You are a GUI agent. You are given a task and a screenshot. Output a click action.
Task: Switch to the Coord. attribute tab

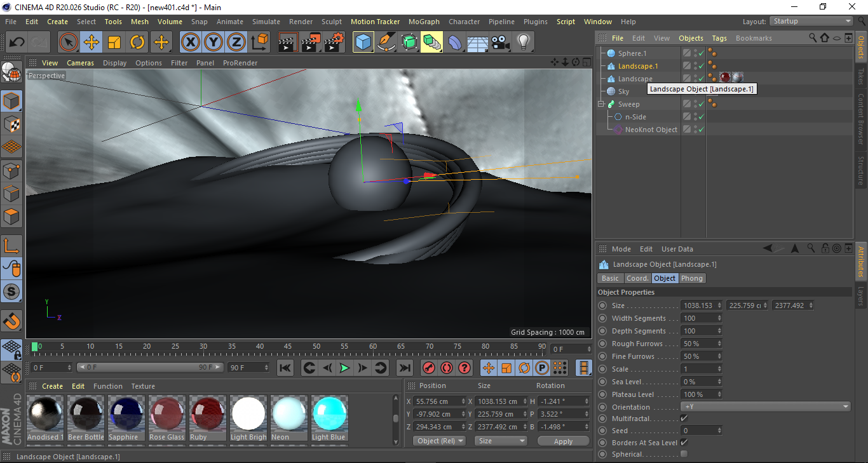pyautogui.click(x=637, y=278)
